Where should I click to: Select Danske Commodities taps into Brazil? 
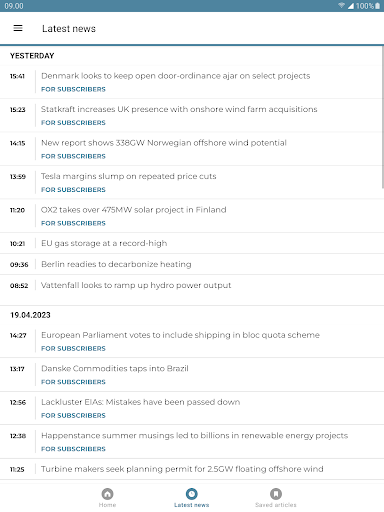click(x=115, y=368)
